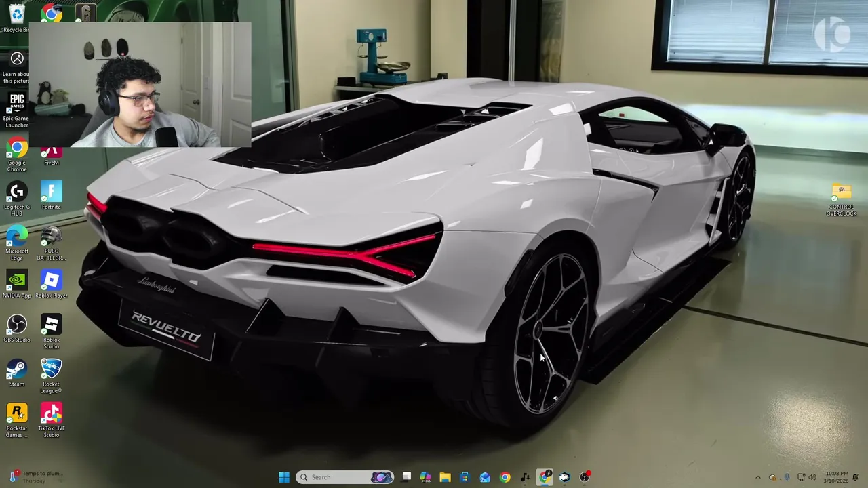Select the Roblox Player desktop shortcut
The width and height of the screenshot is (868, 488).
52,285
